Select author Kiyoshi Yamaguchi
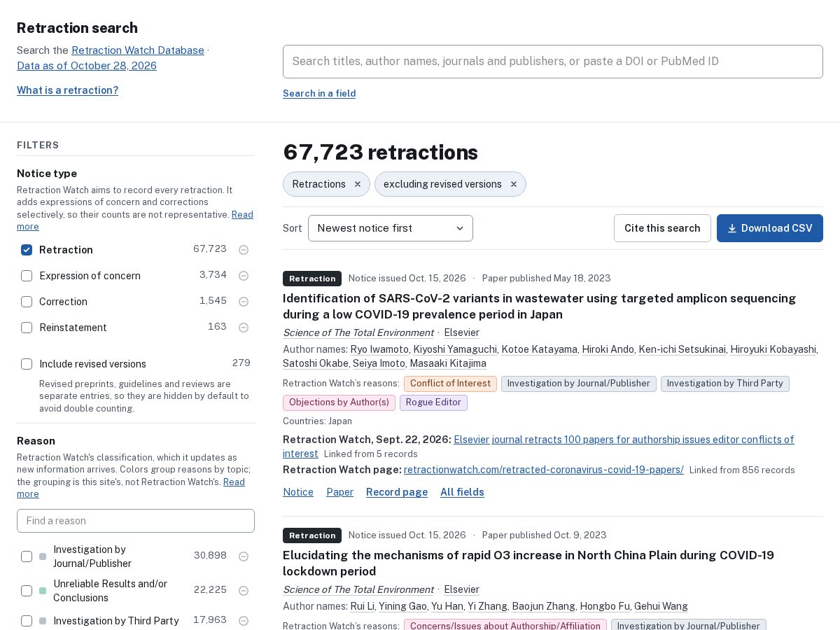Screen dimensions: 840x630 coord(455,349)
